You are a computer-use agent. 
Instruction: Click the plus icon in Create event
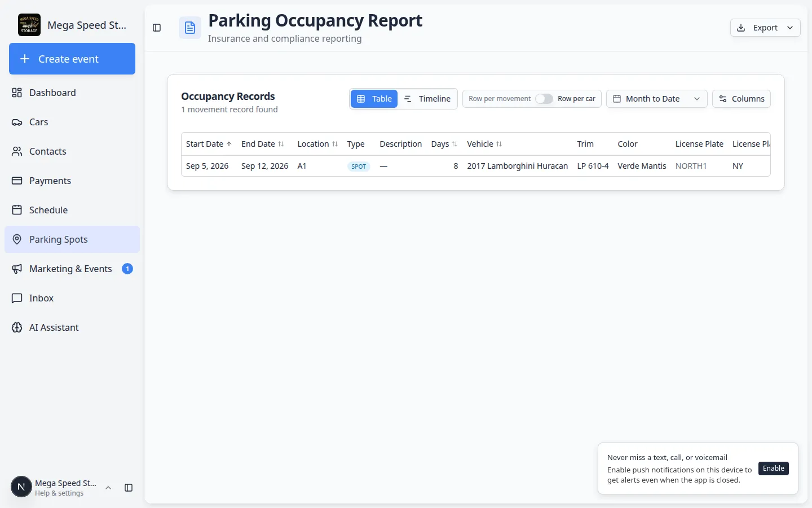tap(25, 59)
